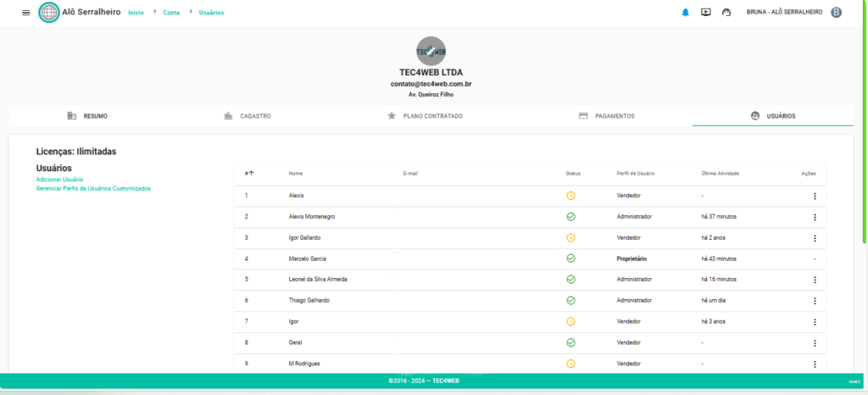The width and height of the screenshot is (868, 395).
Task: Click the Conta breadcrumb link
Action: tap(171, 13)
